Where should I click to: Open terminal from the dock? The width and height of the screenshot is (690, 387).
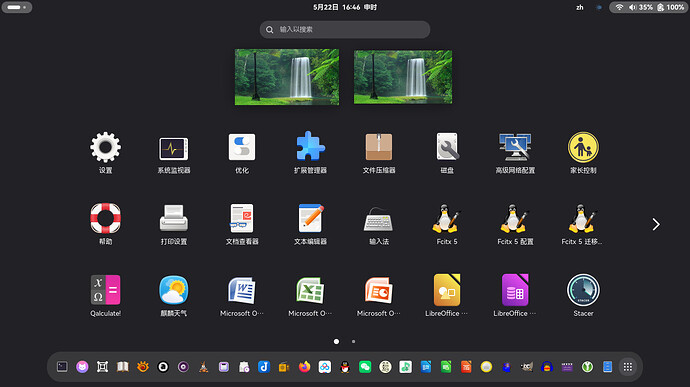pos(62,366)
